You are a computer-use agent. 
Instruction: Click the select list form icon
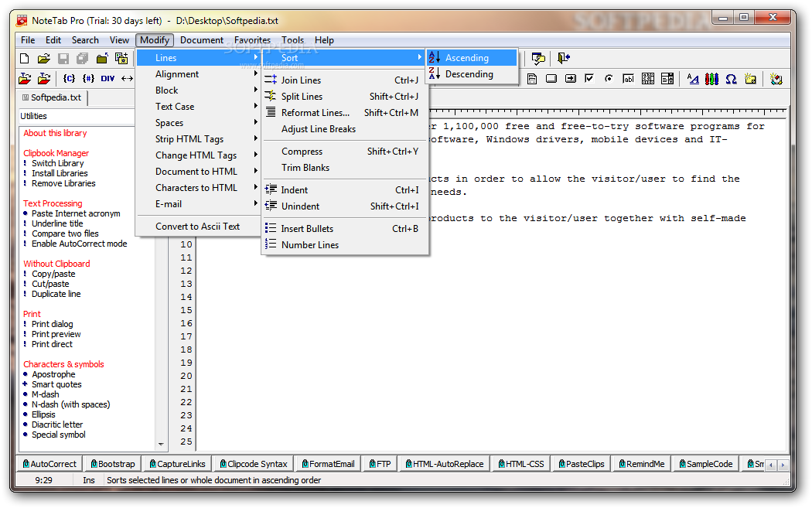(667, 79)
